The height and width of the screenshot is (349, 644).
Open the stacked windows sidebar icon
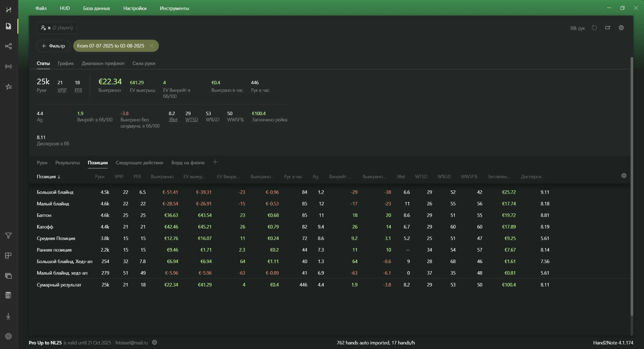coord(9,276)
